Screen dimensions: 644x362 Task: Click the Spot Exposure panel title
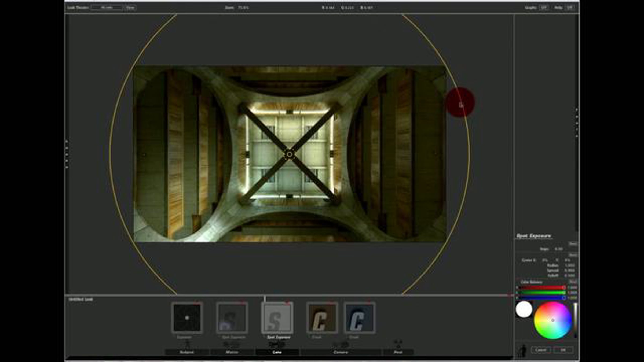534,236
